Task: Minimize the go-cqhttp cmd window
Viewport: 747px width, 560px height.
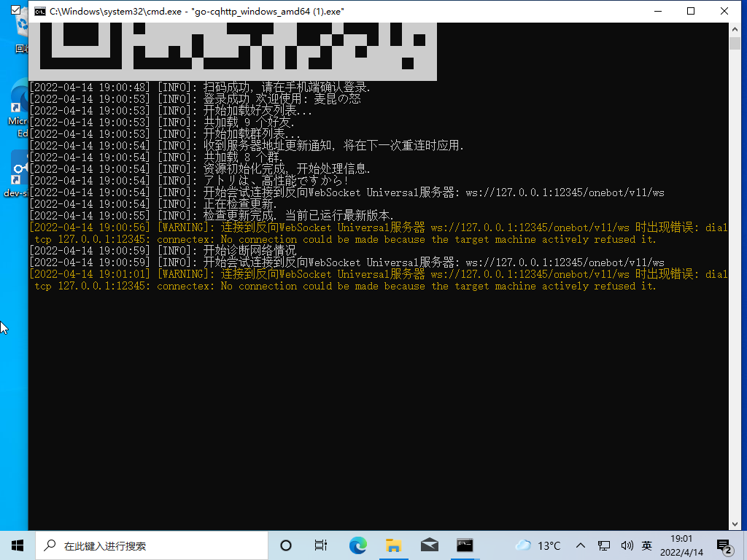Action: click(x=658, y=12)
